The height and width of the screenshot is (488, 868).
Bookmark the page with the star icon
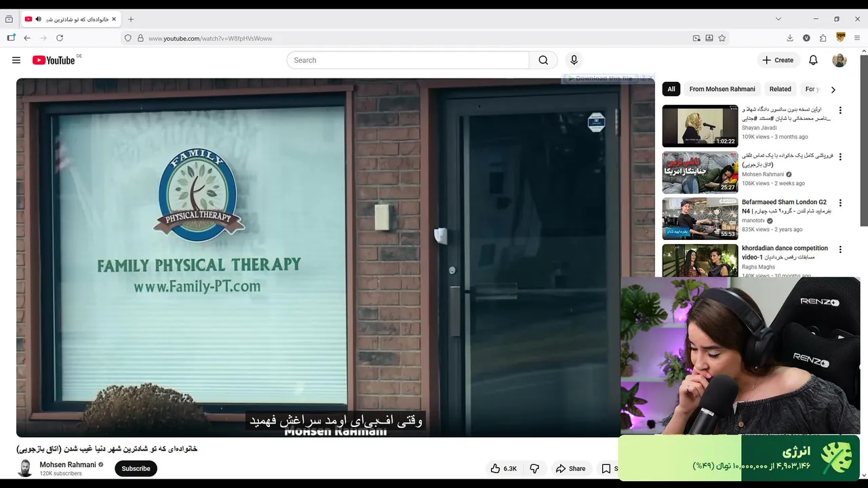(722, 38)
